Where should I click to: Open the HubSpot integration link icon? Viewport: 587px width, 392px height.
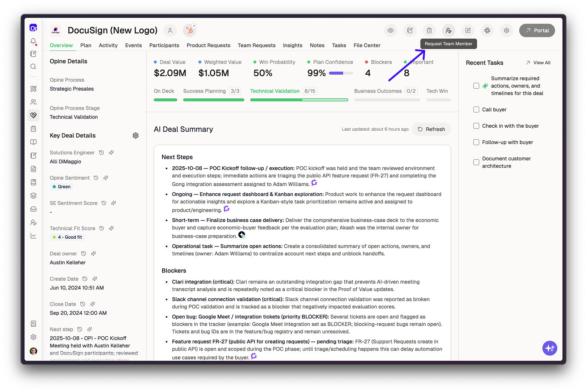pyautogui.click(x=189, y=30)
